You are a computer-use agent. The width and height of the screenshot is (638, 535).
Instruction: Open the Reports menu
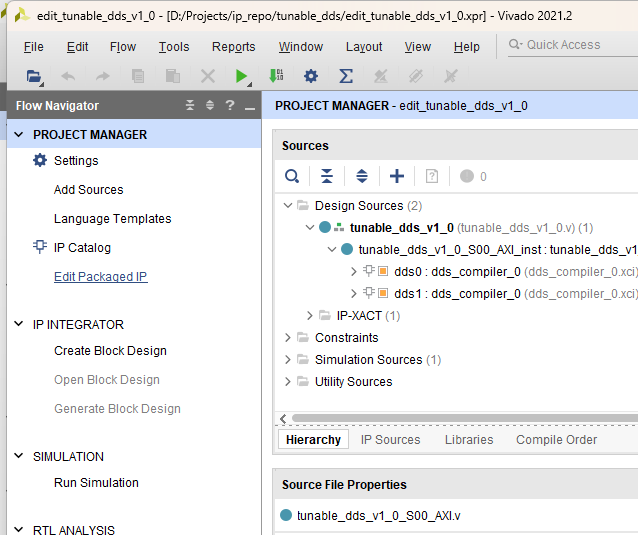tap(234, 47)
